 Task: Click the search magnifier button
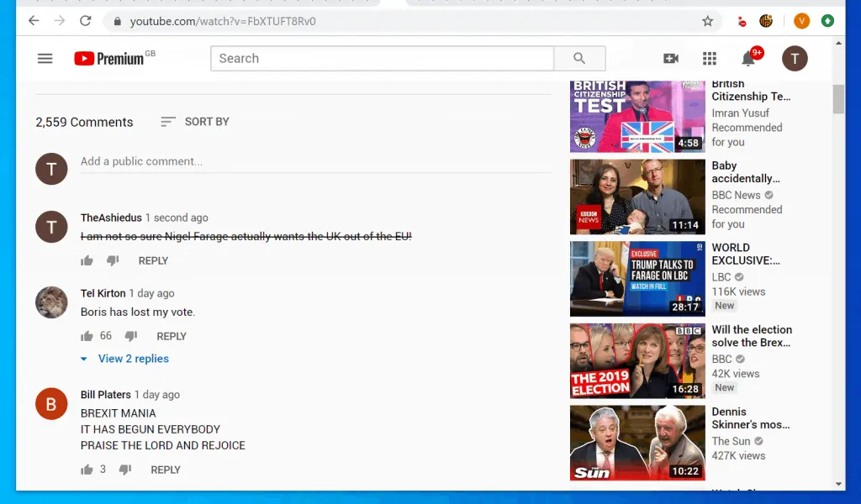click(579, 58)
